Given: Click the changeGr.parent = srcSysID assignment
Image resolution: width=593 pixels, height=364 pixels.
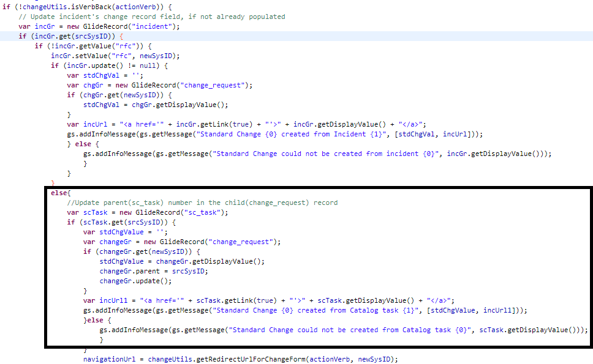Looking at the screenshot, I should coord(138,271).
